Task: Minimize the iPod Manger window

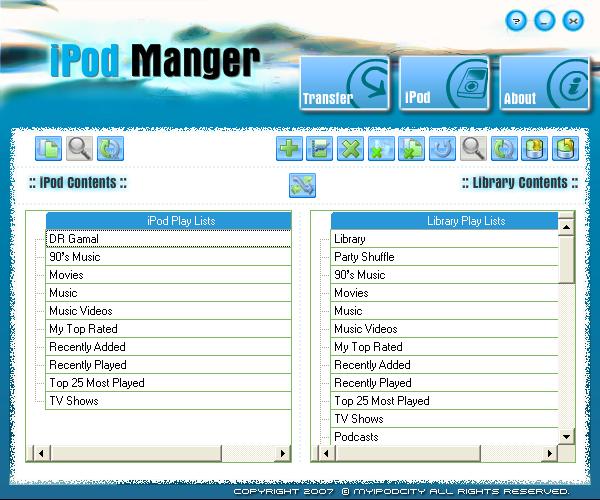Action: click(x=545, y=21)
